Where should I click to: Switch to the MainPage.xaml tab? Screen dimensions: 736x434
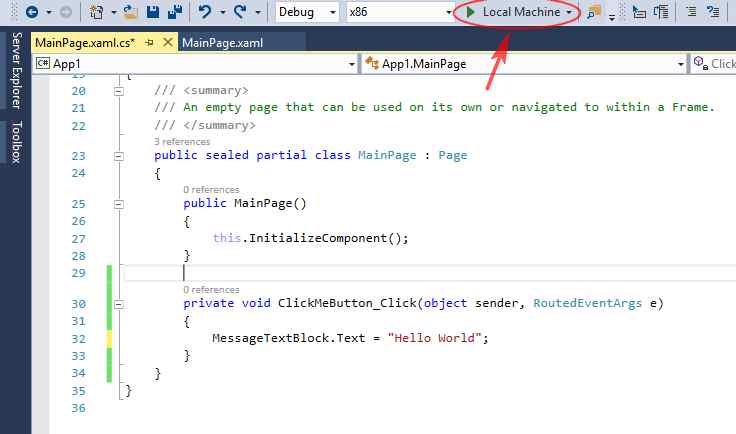[x=222, y=43]
